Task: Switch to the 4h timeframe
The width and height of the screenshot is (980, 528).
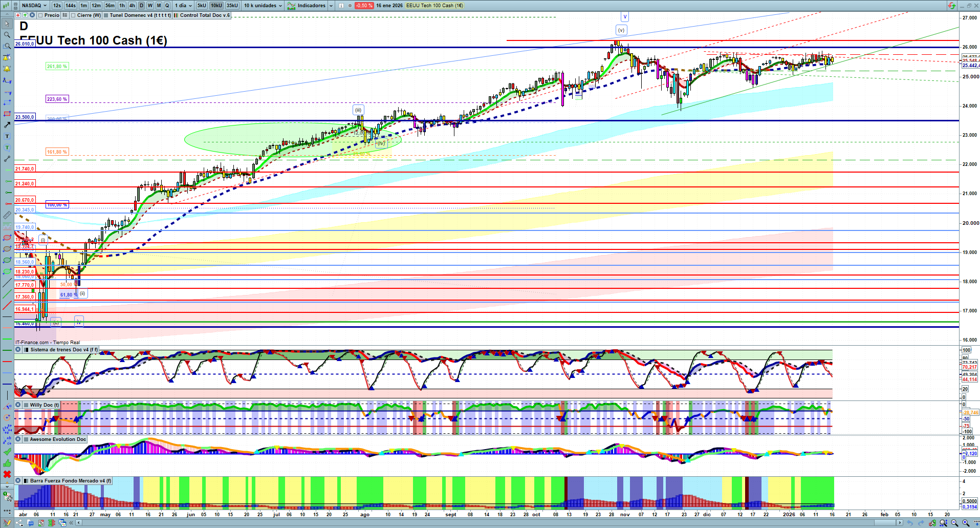Action: [x=132, y=6]
